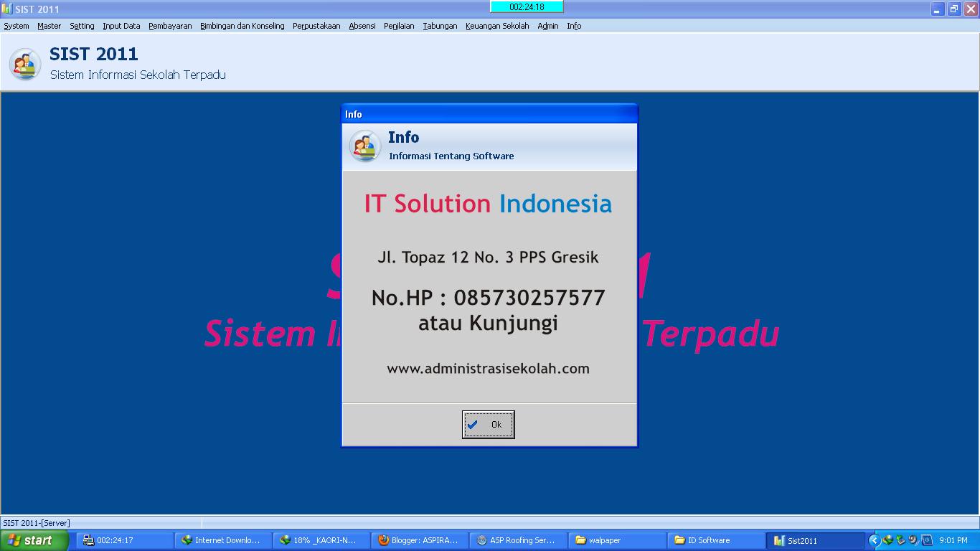Open the Penilaian menu
Screen dimensions: 980x551
(x=399, y=26)
